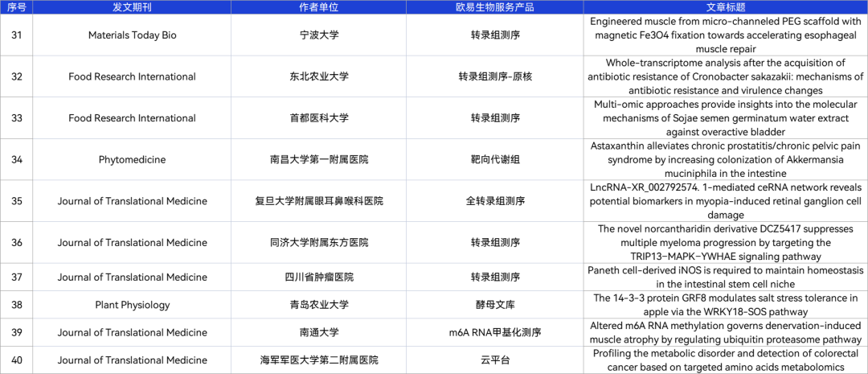Select the 同济大学附属东方医院 cell
The height and width of the screenshot is (374, 868).
click(318, 243)
